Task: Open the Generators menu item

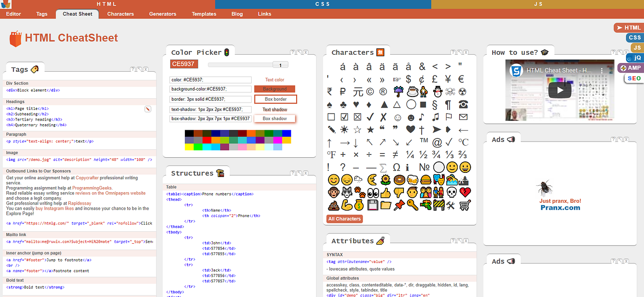Action: (x=162, y=14)
